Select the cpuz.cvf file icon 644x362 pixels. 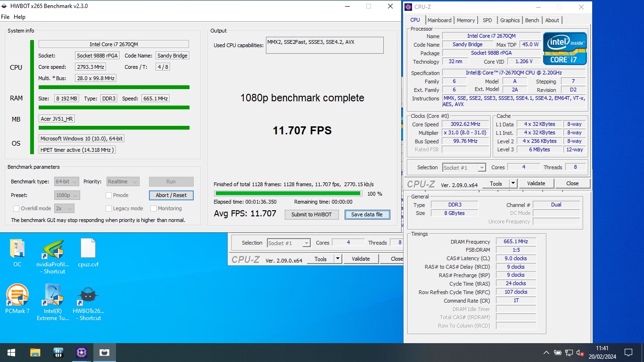[88, 254]
